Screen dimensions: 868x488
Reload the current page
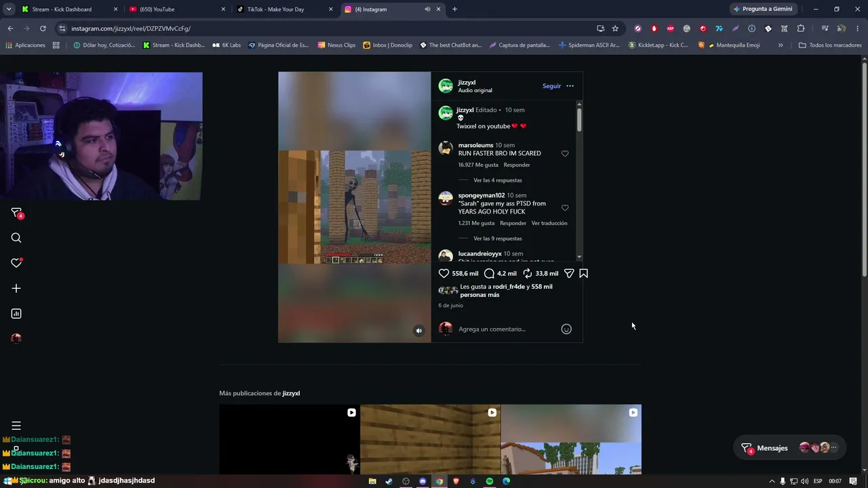point(43,28)
